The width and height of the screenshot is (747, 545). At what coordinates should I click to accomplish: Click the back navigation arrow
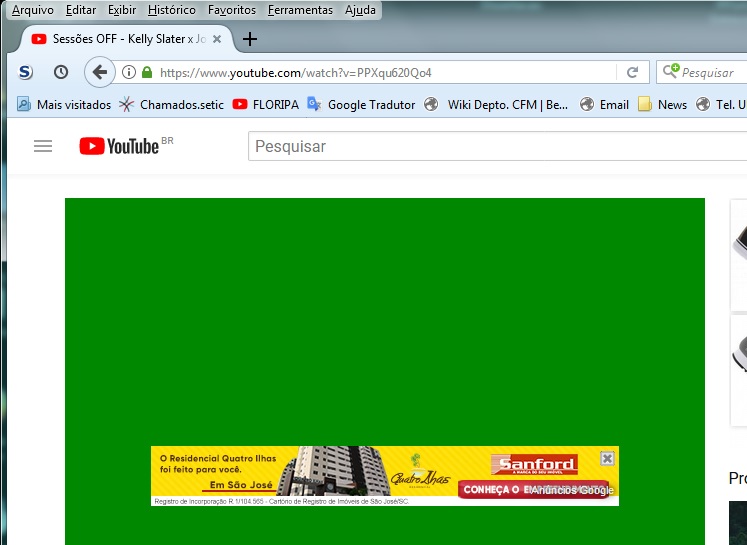point(99,72)
